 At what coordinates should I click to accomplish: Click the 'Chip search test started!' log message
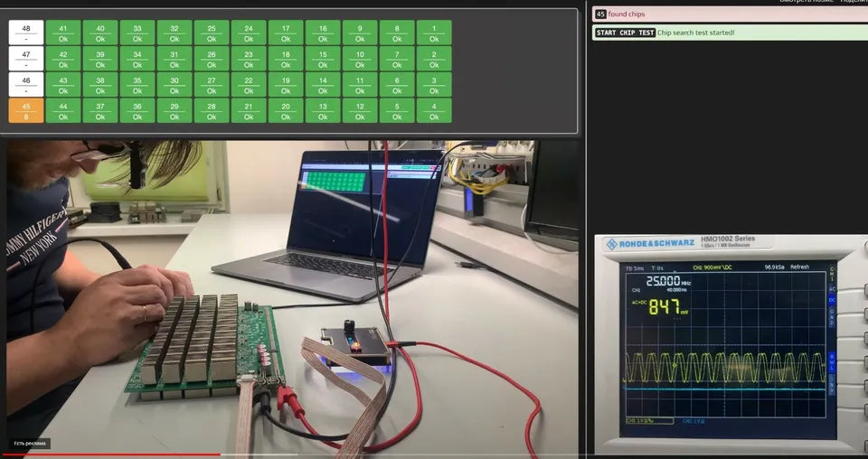click(696, 33)
